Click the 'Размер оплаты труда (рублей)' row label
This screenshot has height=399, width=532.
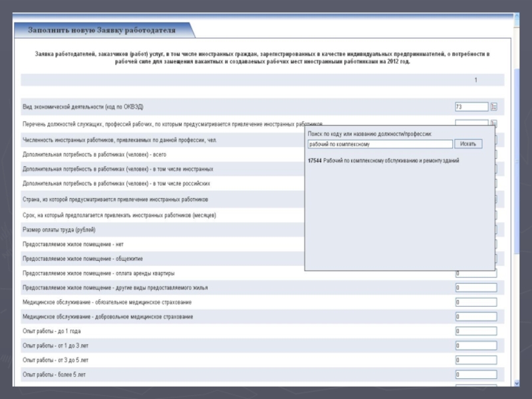(x=59, y=230)
